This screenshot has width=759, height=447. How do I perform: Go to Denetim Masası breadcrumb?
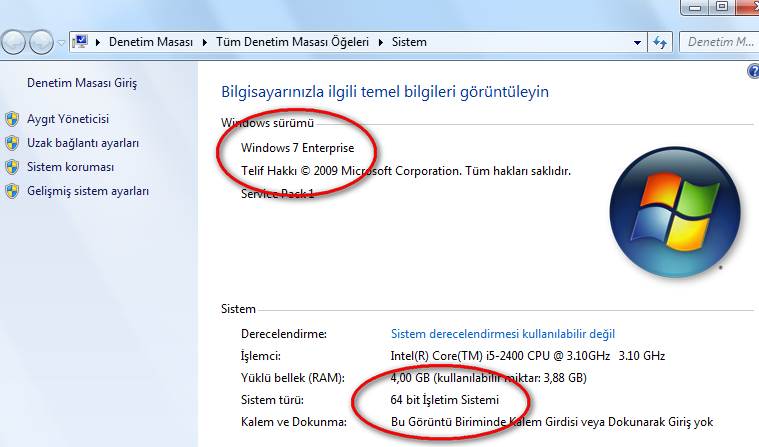point(150,42)
